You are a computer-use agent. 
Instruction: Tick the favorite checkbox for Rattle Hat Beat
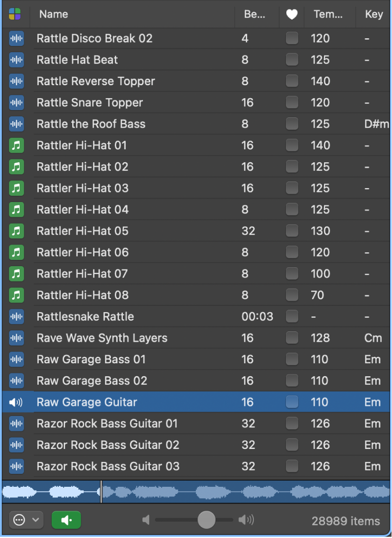click(x=292, y=60)
